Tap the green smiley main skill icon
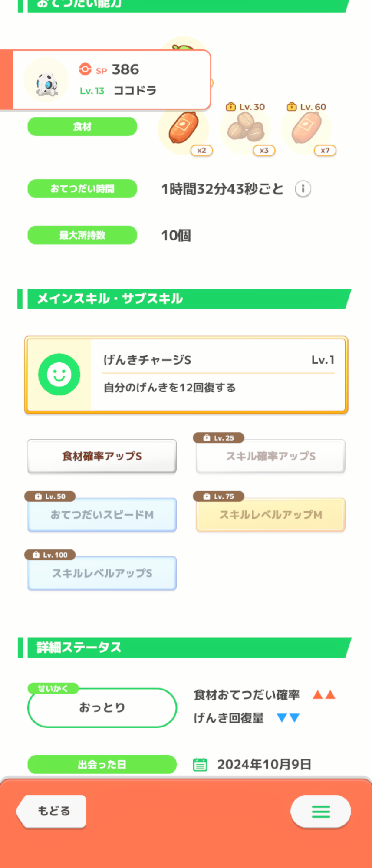This screenshot has width=372, height=868. coord(59,375)
